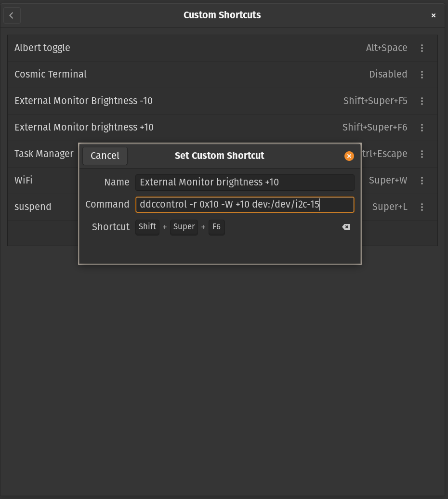Open the kebab menu for the suspend shortcut

point(422,207)
